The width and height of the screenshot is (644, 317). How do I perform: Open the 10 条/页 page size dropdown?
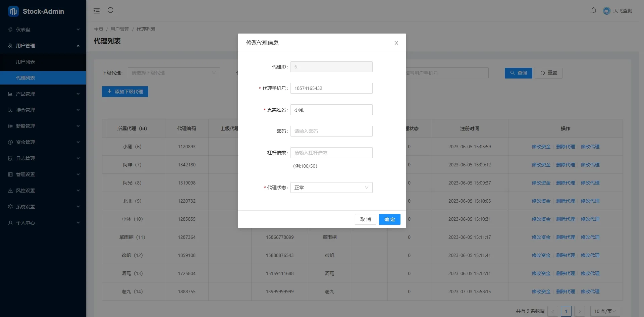coord(604,311)
